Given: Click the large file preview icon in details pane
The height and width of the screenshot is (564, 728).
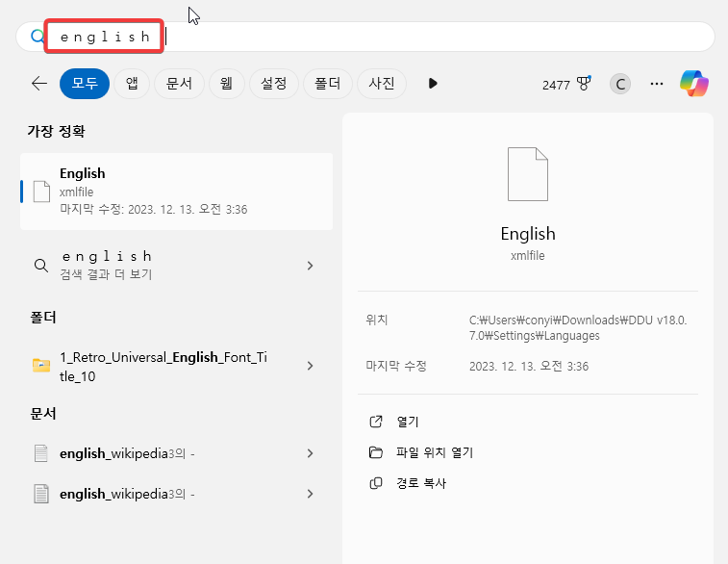Looking at the screenshot, I should coord(528,174).
